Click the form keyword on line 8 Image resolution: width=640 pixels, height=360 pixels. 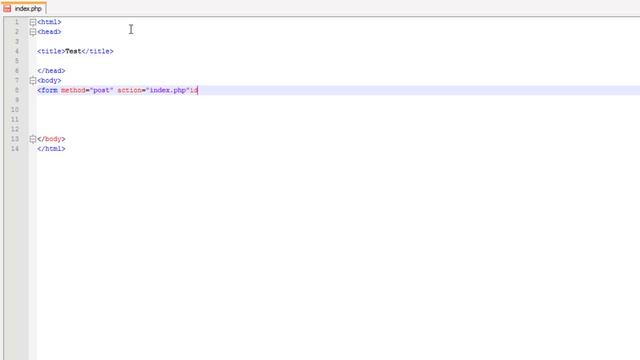point(49,91)
